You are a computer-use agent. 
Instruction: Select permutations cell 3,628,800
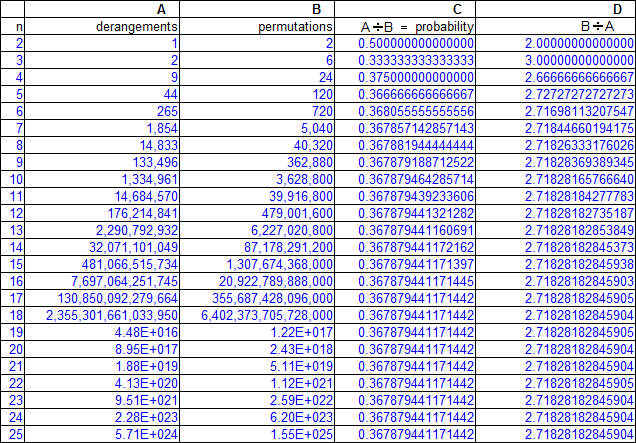[257, 179]
